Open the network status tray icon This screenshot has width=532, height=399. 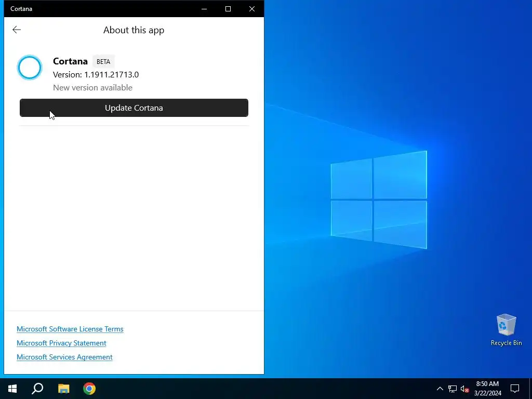pos(453,389)
